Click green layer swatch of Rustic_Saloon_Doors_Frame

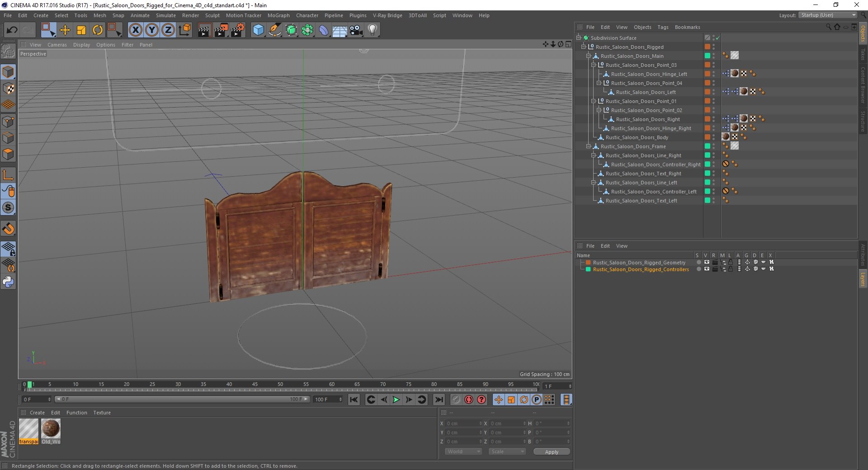point(708,146)
